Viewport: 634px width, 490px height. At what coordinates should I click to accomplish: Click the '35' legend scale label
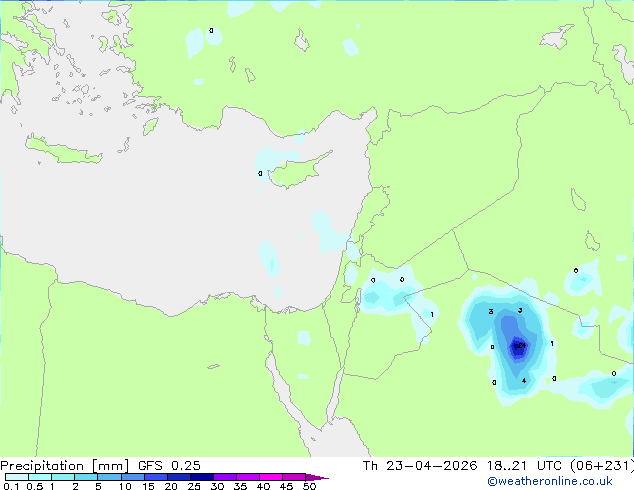[240, 486]
